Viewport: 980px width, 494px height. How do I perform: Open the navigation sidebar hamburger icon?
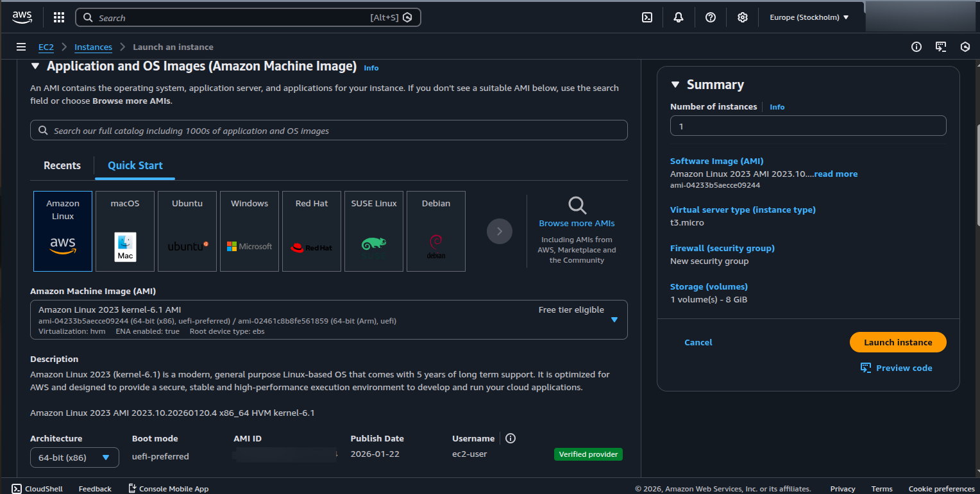coord(21,46)
